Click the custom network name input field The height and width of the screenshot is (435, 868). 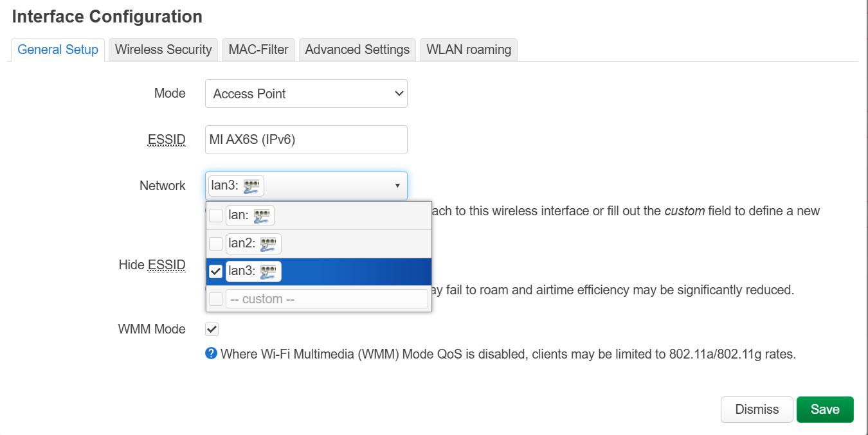[327, 299]
